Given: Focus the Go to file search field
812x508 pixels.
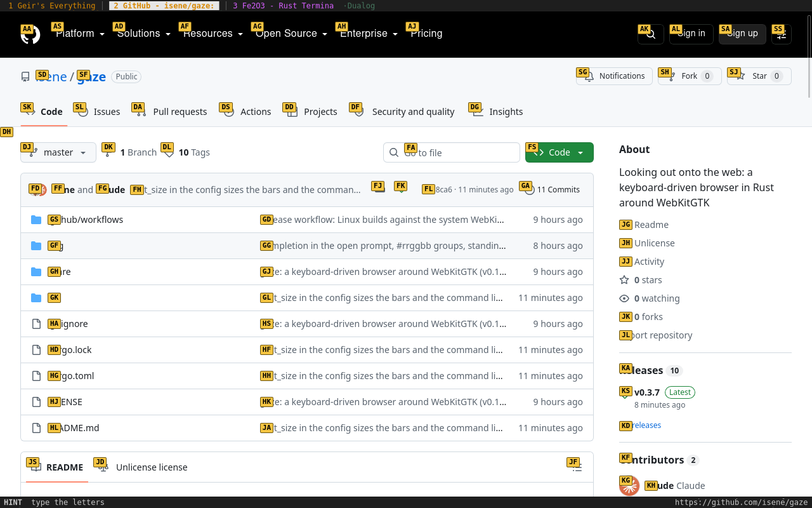Looking at the screenshot, I should 452,152.
